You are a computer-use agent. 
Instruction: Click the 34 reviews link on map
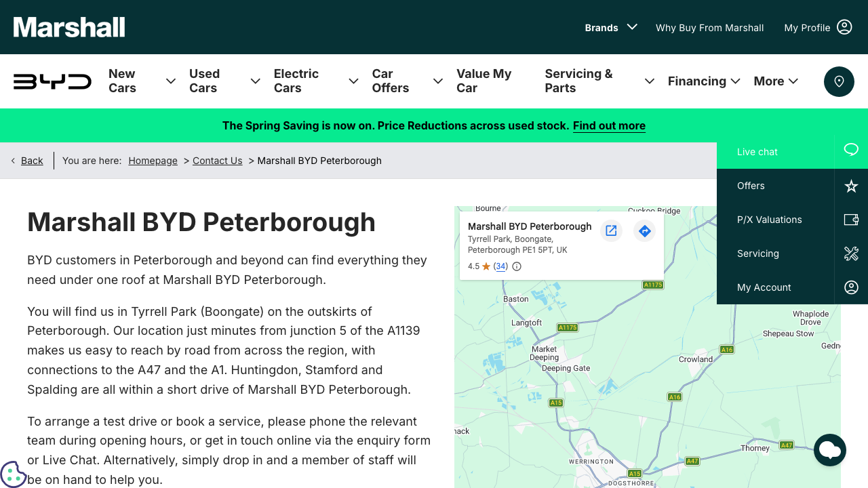pyautogui.click(x=500, y=266)
